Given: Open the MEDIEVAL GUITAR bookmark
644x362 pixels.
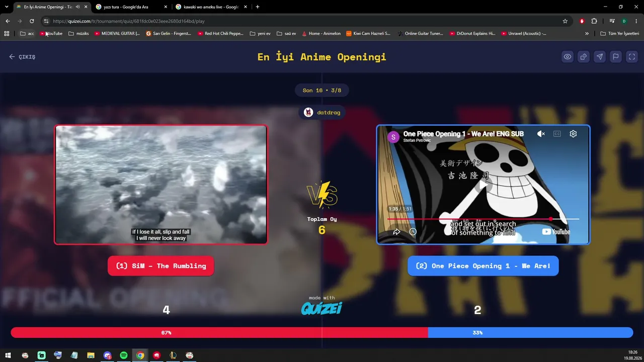Looking at the screenshot, I should point(117,34).
